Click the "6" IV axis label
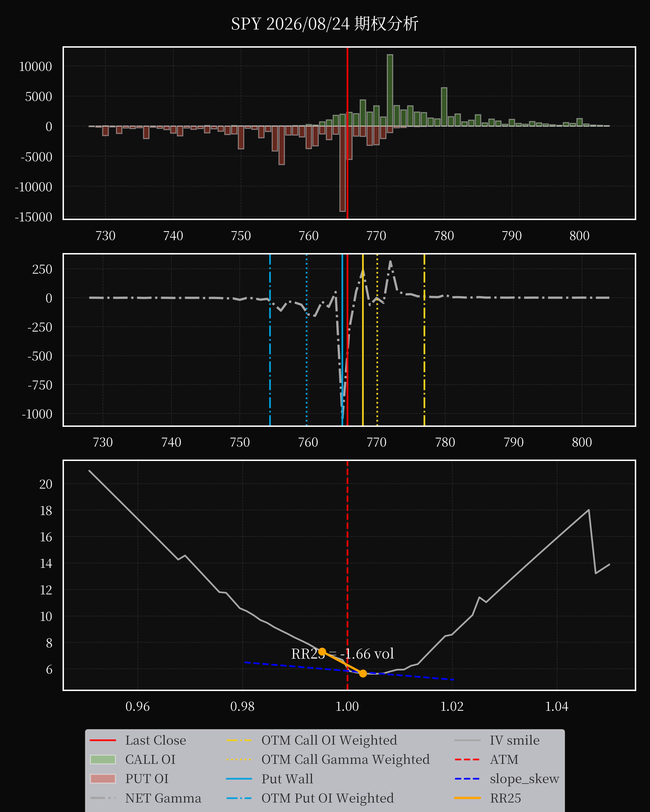Image resolution: width=650 pixels, height=812 pixels. [x=49, y=669]
